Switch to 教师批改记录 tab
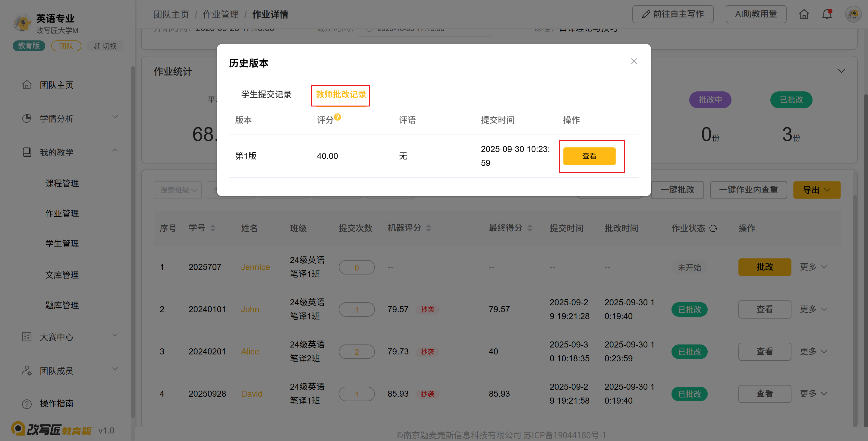This screenshot has width=868, height=441. [x=340, y=94]
